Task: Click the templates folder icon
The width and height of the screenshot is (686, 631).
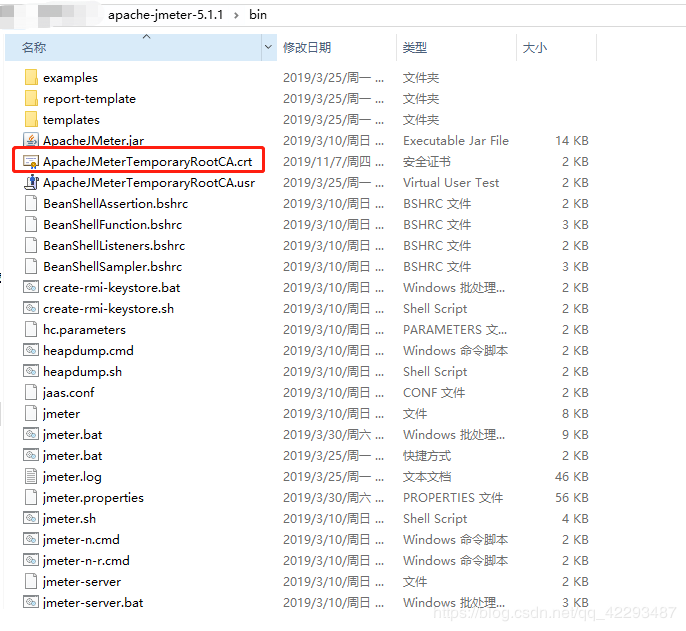Action: click(x=31, y=119)
